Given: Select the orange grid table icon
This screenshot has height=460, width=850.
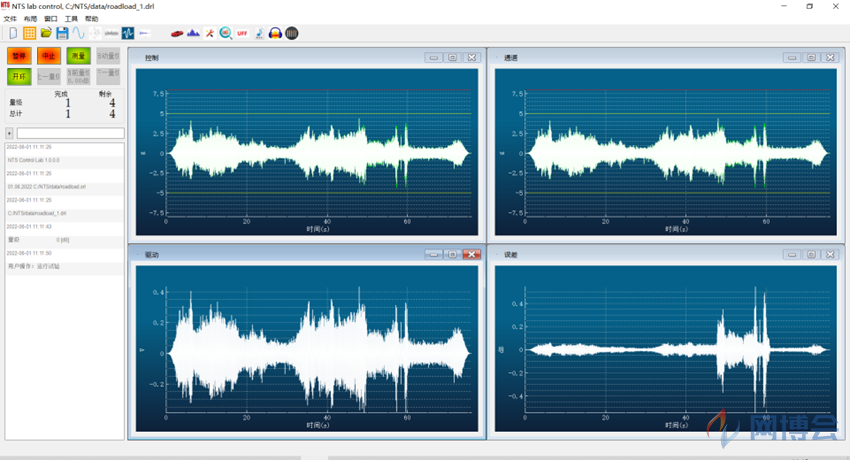Looking at the screenshot, I should click(29, 33).
